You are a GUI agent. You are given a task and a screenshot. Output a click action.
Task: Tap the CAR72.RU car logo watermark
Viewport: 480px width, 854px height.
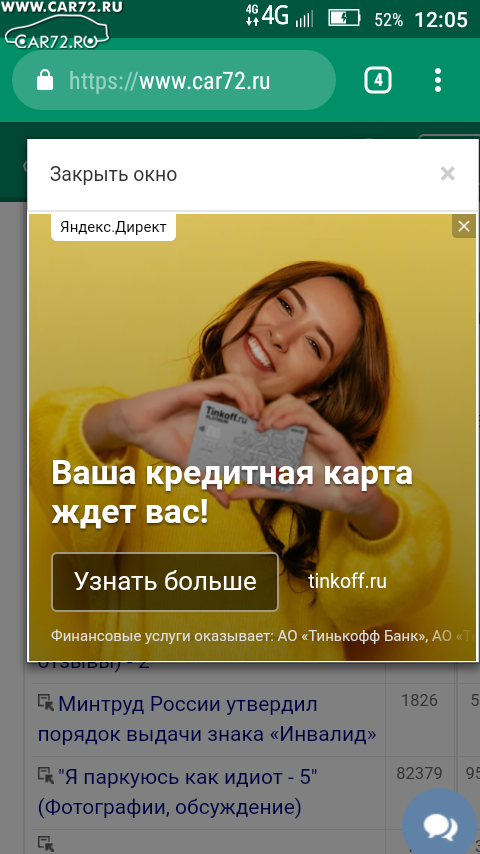pyautogui.click(x=57, y=27)
